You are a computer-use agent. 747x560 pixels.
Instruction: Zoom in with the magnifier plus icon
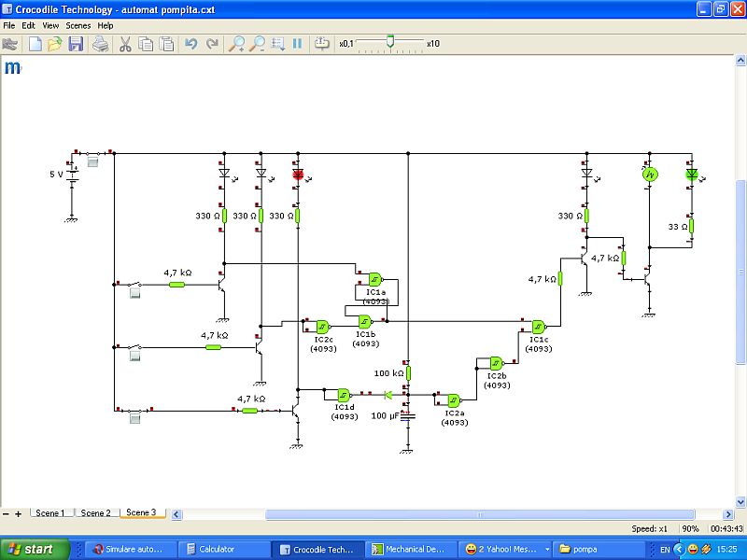[237, 44]
